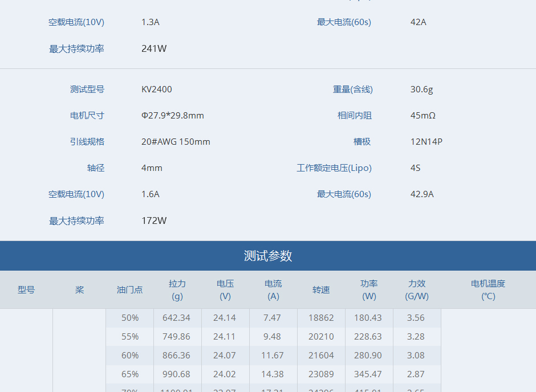Select the KV2400 model value
This screenshot has height=392, width=536.
click(157, 89)
